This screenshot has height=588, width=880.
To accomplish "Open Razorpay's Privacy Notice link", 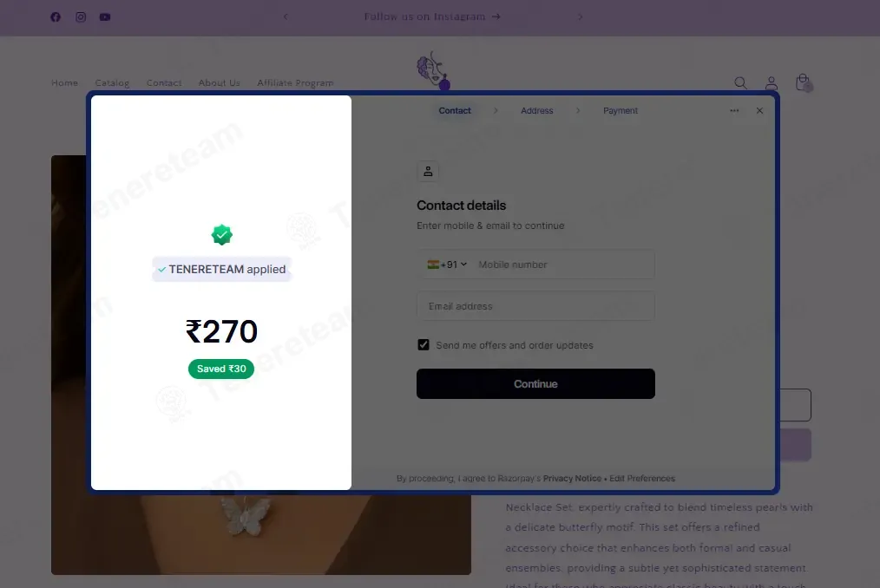I will [572, 479].
